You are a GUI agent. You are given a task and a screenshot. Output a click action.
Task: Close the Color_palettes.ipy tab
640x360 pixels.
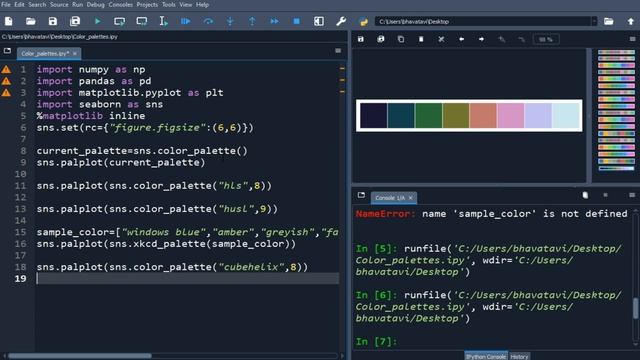[x=75, y=53]
